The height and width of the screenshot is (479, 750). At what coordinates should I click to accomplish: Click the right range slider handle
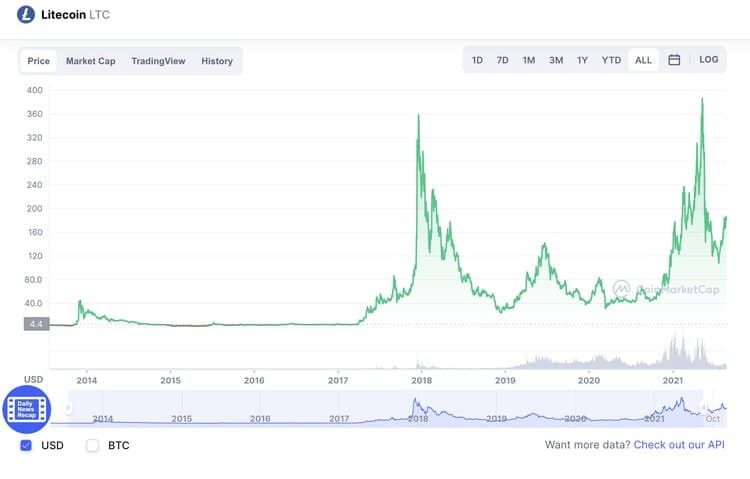coord(705,407)
